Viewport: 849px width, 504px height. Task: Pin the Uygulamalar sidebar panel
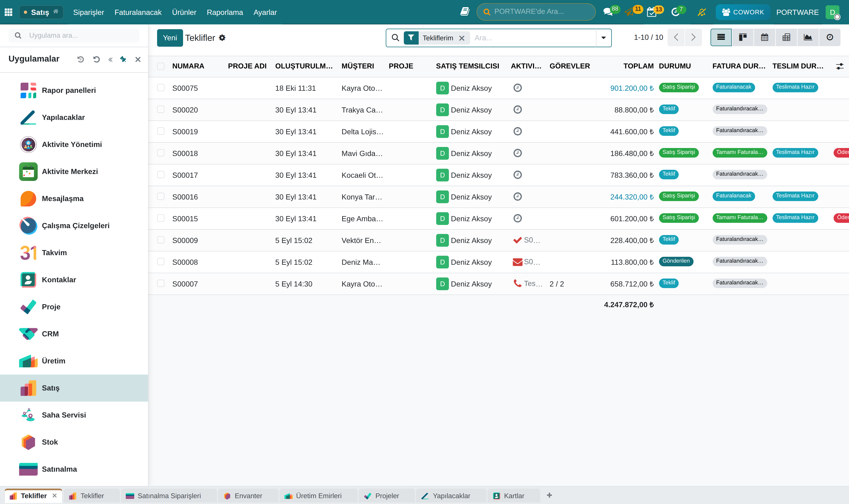(123, 59)
